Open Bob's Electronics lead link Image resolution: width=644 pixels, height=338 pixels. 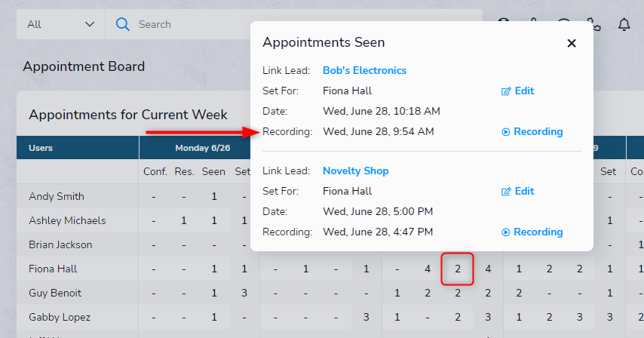click(364, 70)
